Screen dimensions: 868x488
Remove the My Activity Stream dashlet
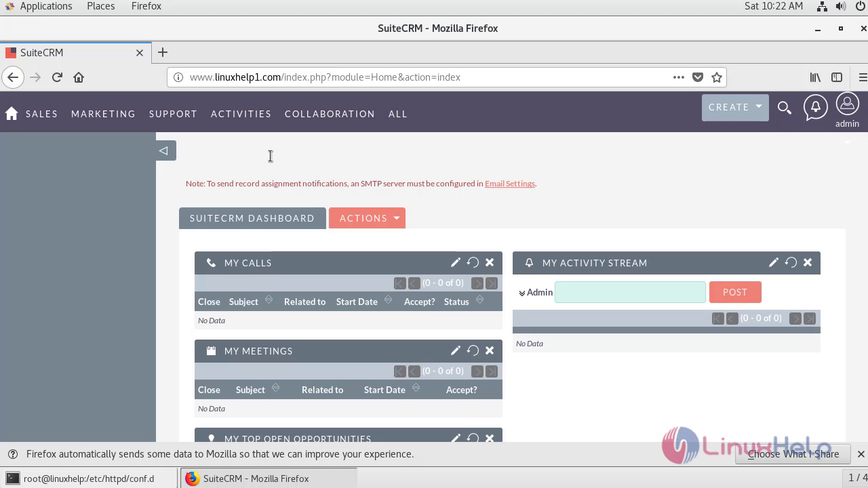pos(808,262)
